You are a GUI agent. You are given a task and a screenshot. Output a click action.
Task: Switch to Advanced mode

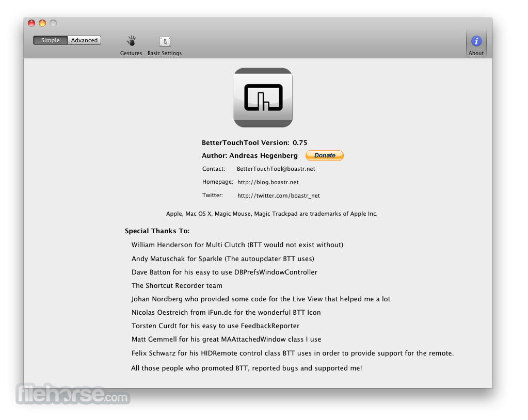(x=84, y=40)
